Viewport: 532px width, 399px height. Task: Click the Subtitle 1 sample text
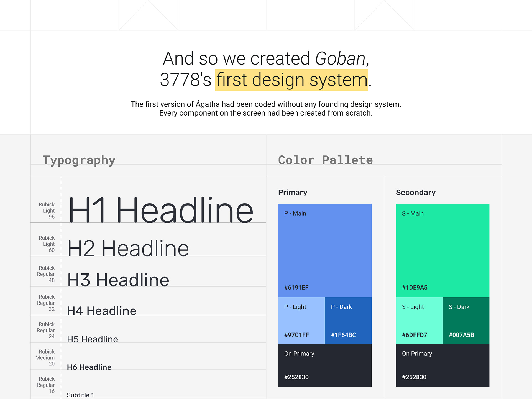pyautogui.click(x=80, y=395)
